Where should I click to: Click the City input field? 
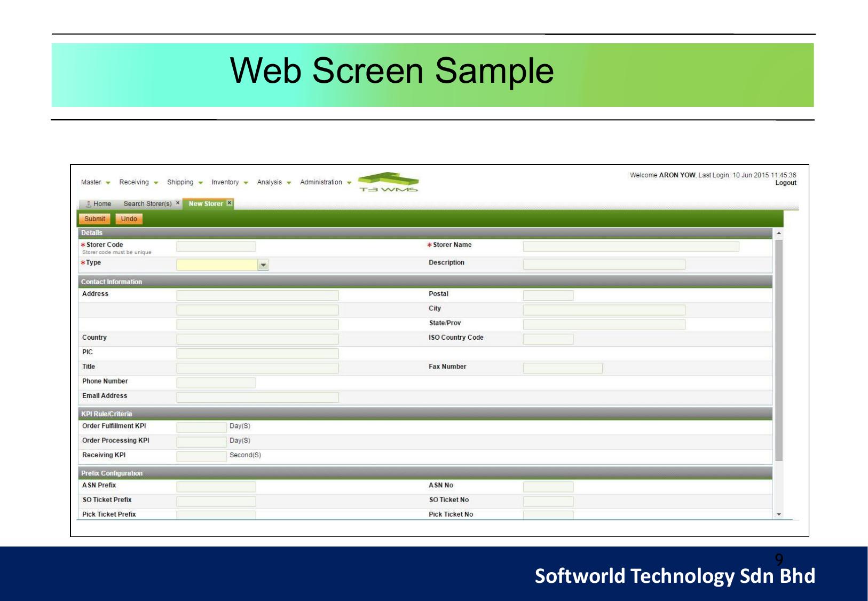tap(604, 310)
